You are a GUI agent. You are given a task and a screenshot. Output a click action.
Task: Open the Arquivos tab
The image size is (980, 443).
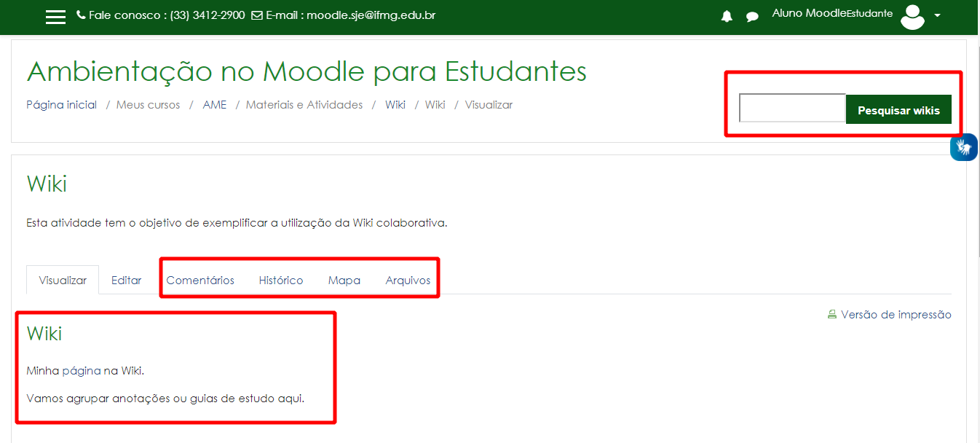pos(407,279)
